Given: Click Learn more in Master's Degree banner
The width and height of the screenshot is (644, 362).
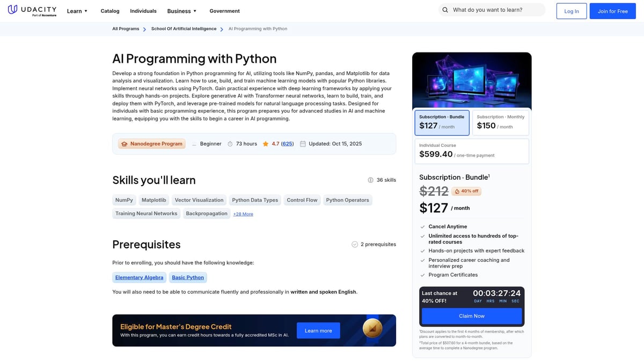Looking at the screenshot, I should click(x=318, y=330).
